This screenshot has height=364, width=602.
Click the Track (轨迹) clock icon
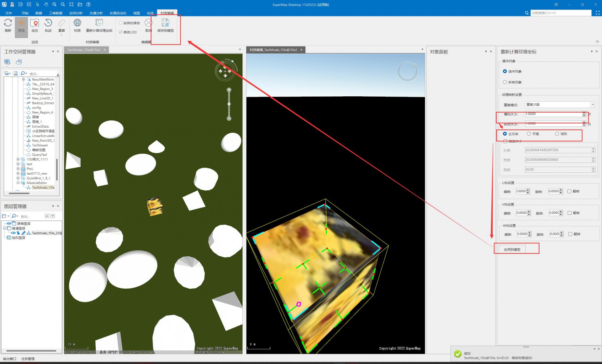[x=48, y=23]
